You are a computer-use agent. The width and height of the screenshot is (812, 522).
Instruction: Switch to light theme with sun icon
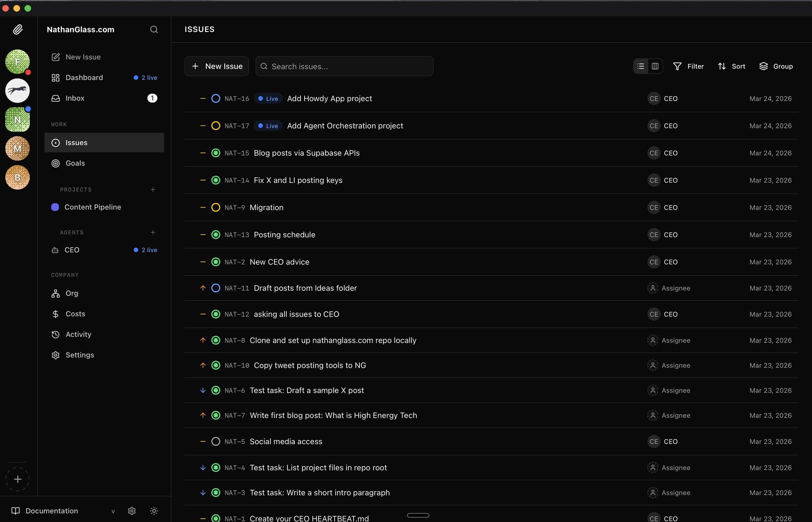[154, 511]
